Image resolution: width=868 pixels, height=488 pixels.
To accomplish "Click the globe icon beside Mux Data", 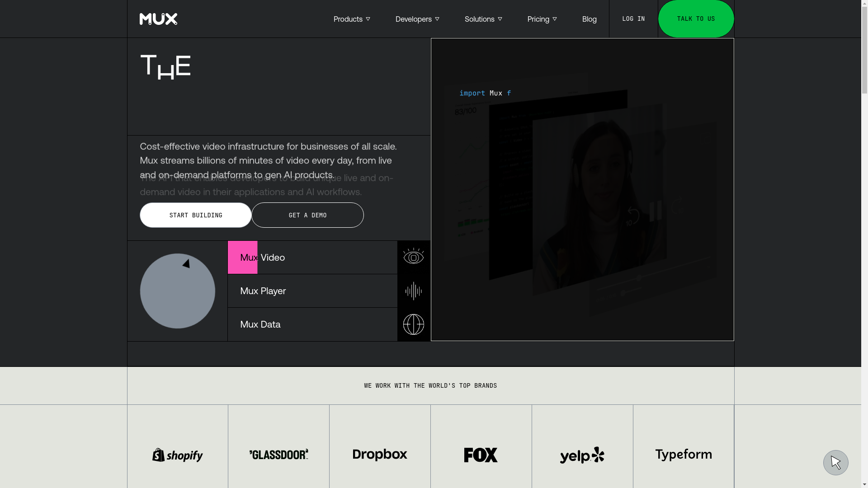I will pyautogui.click(x=414, y=324).
